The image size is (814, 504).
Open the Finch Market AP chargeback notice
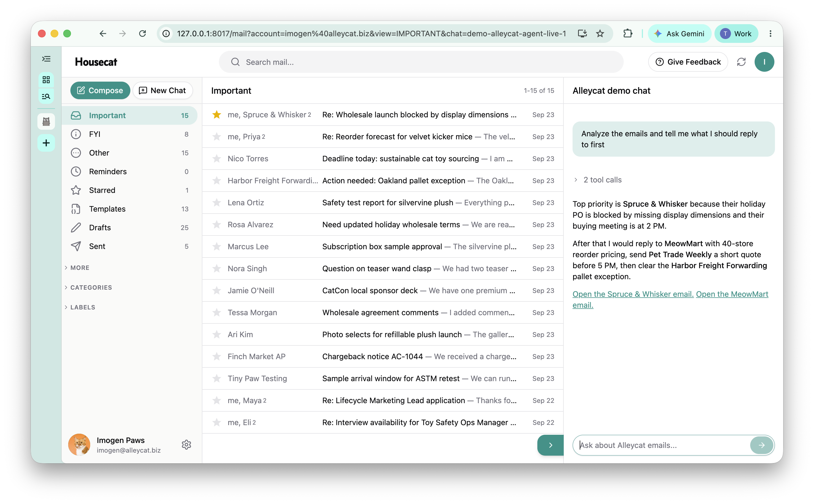pos(383,357)
